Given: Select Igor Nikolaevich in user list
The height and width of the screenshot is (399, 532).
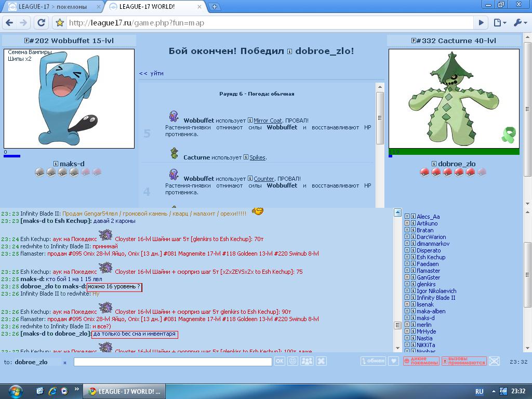Looking at the screenshot, I should (x=436, y=291).
